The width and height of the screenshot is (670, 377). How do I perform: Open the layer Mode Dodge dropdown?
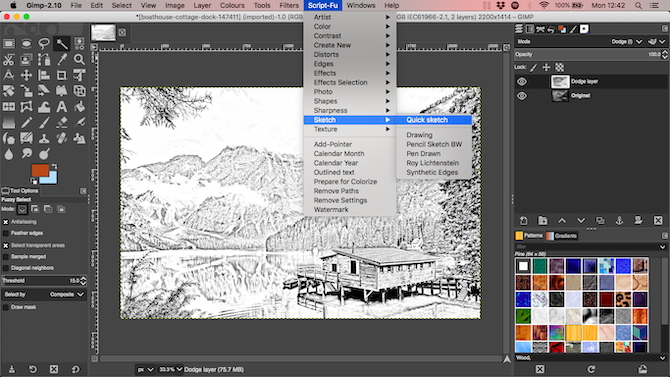coord(626,41)
